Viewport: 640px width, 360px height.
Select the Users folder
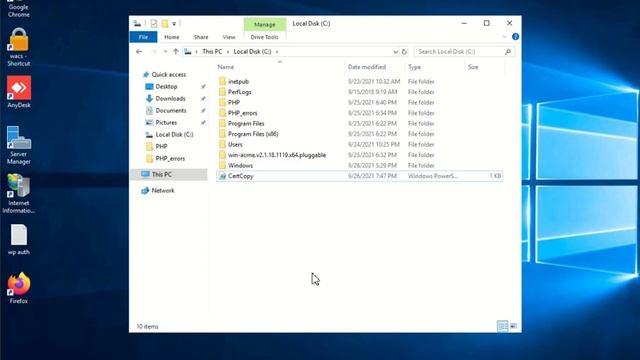(x=235, y=144)
